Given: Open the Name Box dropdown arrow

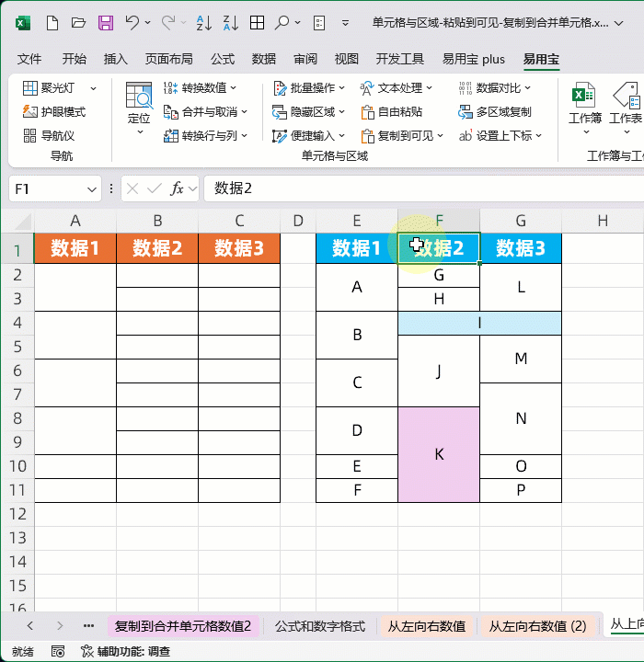Looking at the screenshot, I should 92,189.
